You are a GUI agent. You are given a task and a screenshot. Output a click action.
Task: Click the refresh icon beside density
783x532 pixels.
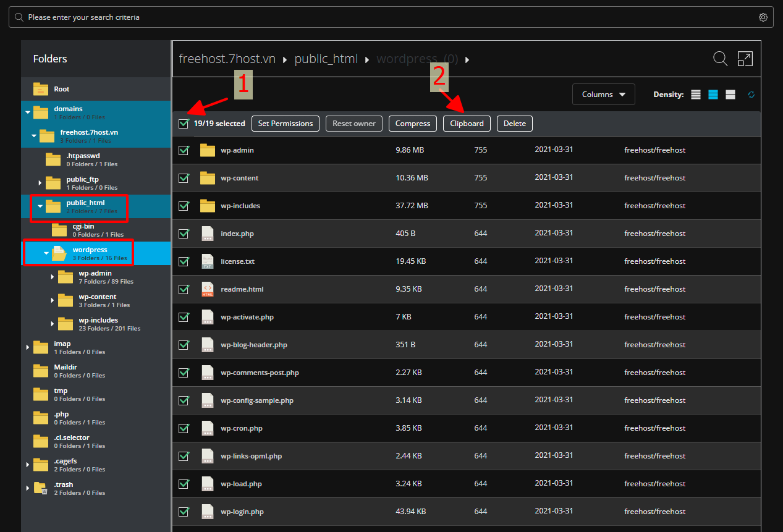tap(751, 95)
